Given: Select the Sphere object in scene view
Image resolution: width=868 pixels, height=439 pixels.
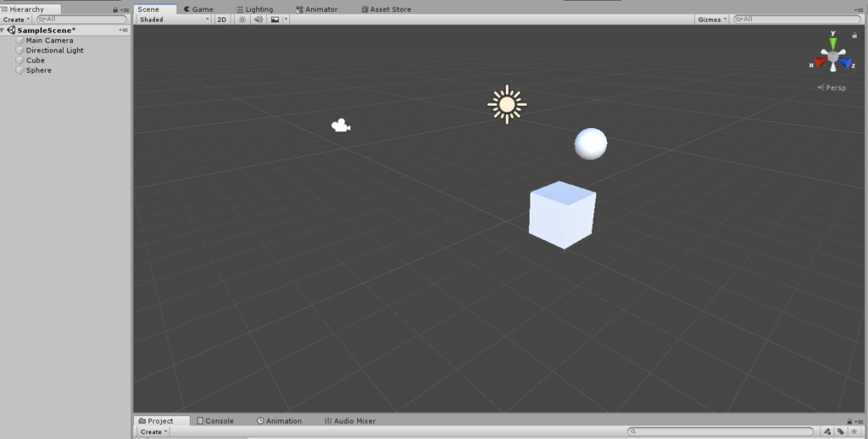Looking at the screenshot, I should pos(591,144).
